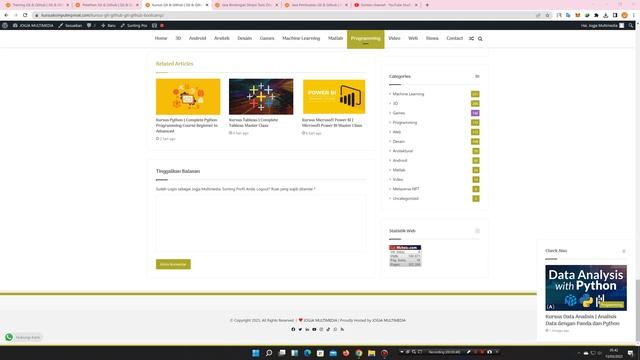
Task: Open the Home menu item
Action: 161,38
